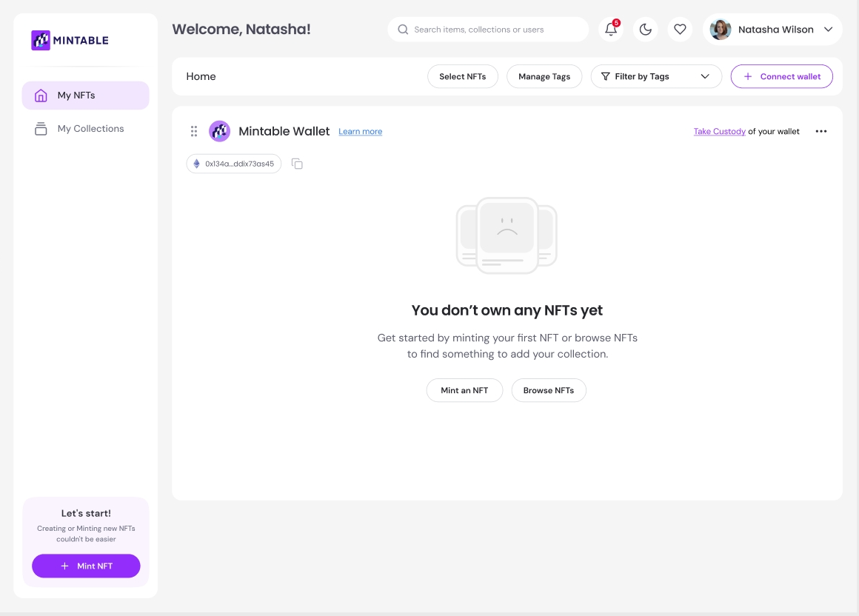Click the Select NFTs button
The image size is (859, 616).
pyautogui.click(x=462, y=76)
